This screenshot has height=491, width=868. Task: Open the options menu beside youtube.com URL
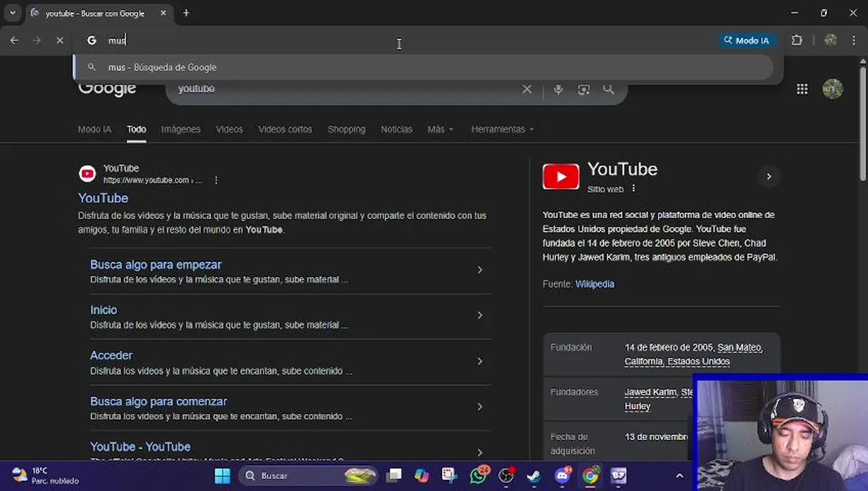tap(216, 181)
